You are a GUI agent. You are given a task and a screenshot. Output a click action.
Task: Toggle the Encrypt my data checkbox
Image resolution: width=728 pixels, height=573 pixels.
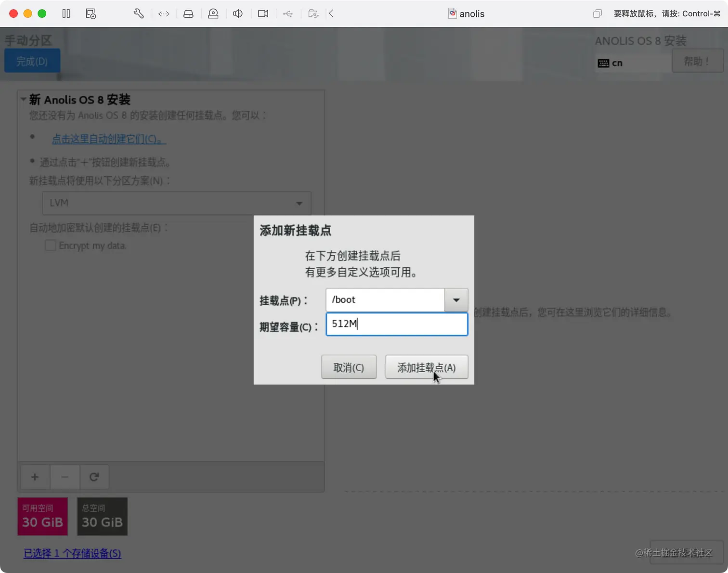pos(51,246)
